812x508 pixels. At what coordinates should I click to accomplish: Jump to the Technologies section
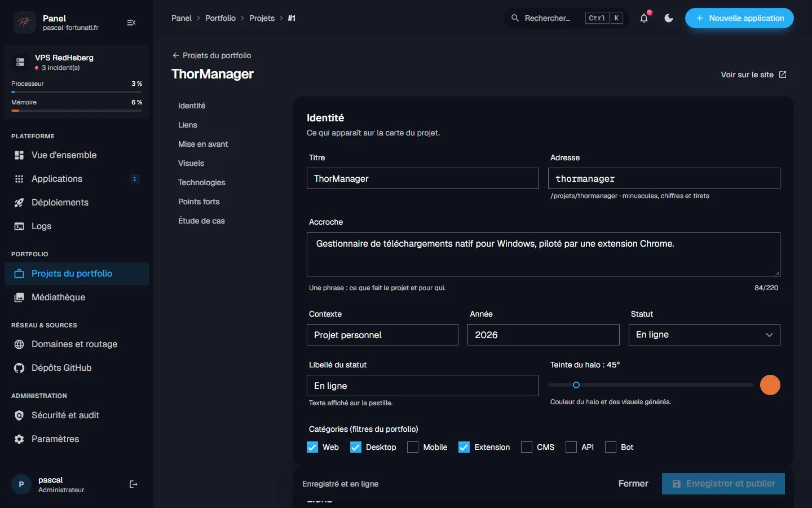[202, 182]
